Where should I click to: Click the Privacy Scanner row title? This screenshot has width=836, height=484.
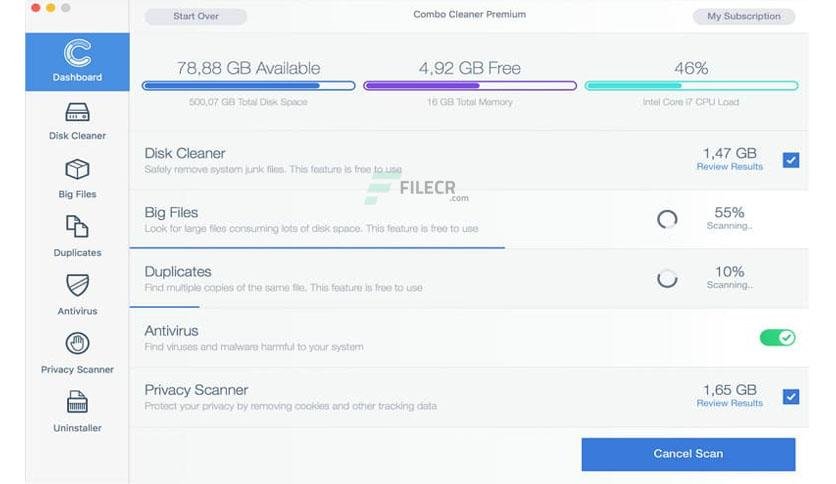[196, 390]
